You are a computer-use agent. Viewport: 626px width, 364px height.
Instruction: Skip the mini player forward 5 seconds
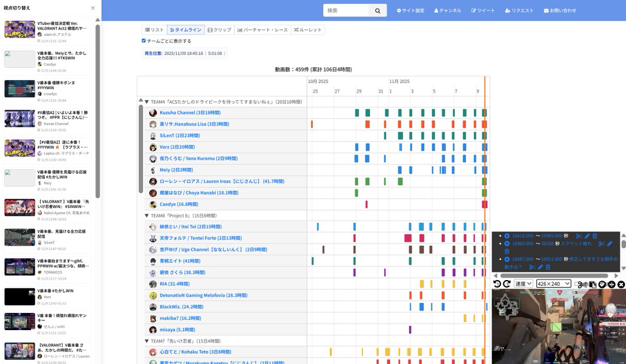(507, 284)
